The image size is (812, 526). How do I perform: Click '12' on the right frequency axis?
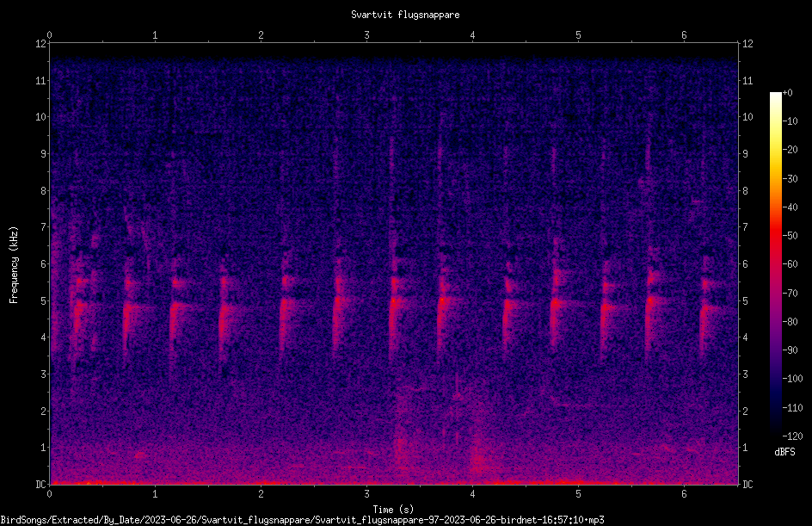[x=747, y=44]
